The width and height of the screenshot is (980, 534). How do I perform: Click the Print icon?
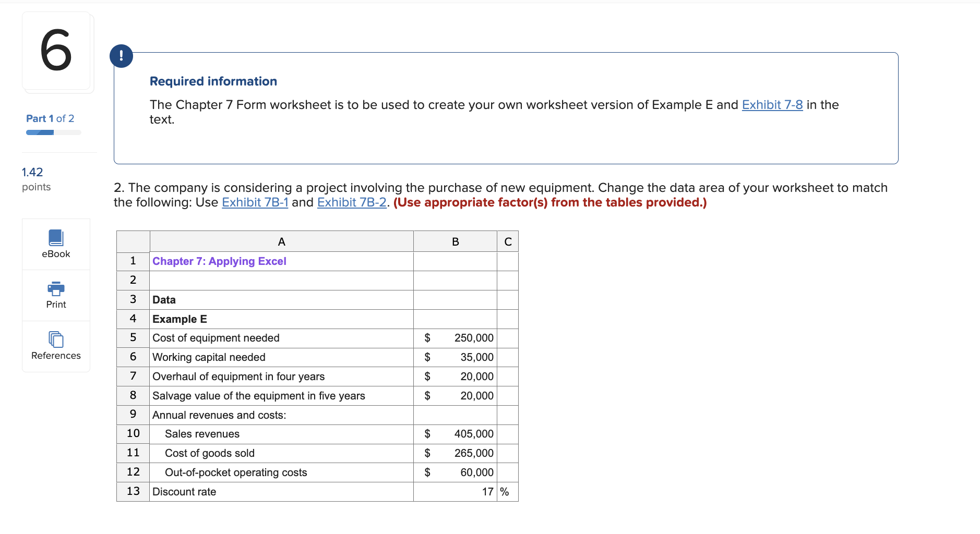55,294
